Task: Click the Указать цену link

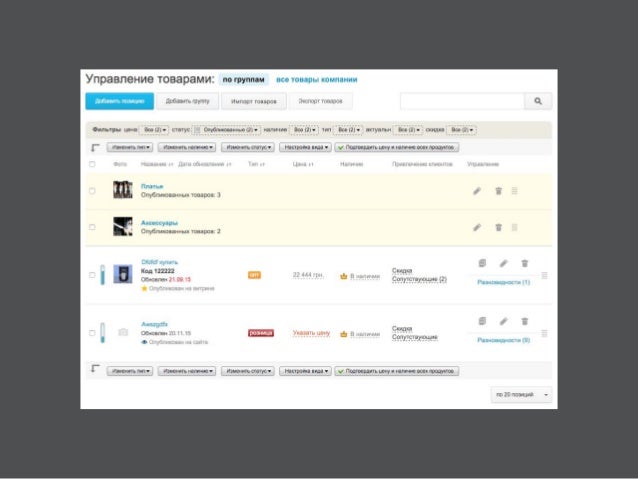Action: point(311,333)
